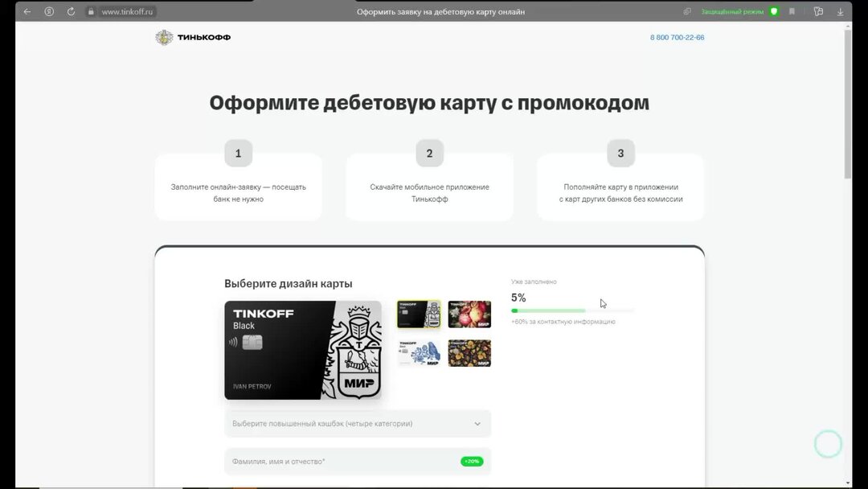
Task: Open the повышенный кэшбэк categories dropdown
Action: pyautogui.click(x=358, y=424)
